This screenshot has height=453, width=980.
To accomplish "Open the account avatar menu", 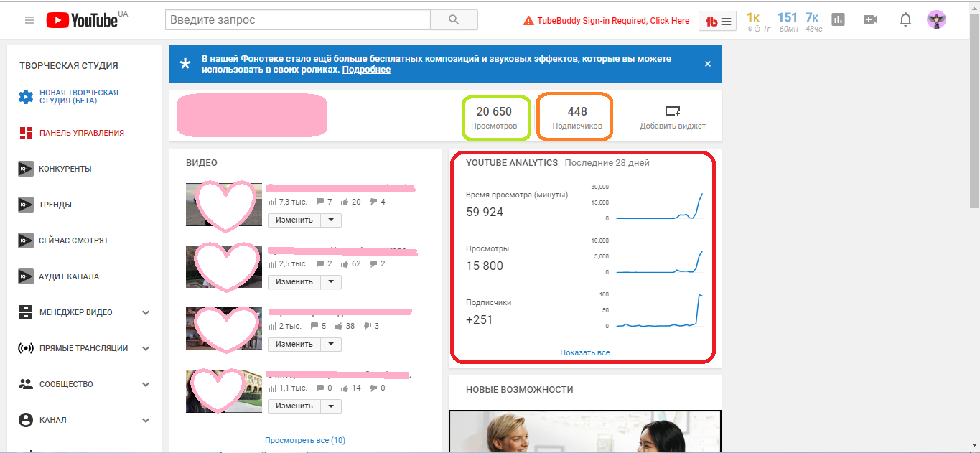I will [x=936, y=20].
